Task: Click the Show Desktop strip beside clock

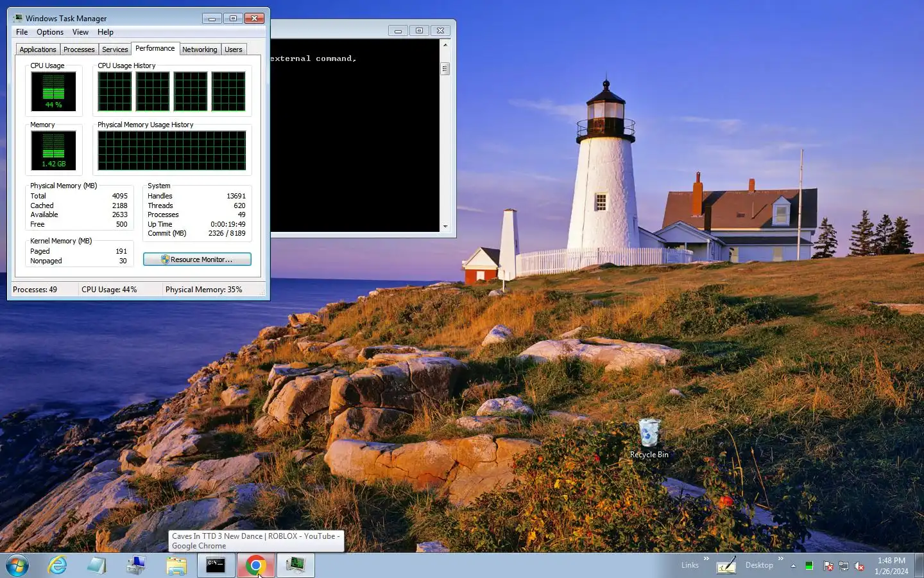Action: pos(919,566)
